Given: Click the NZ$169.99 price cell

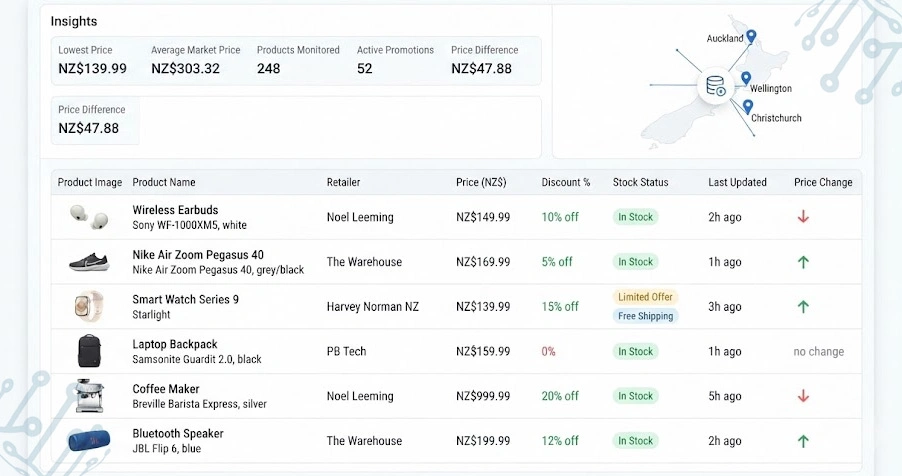Looking at the screenshot, I should click(x=483, y=262).
